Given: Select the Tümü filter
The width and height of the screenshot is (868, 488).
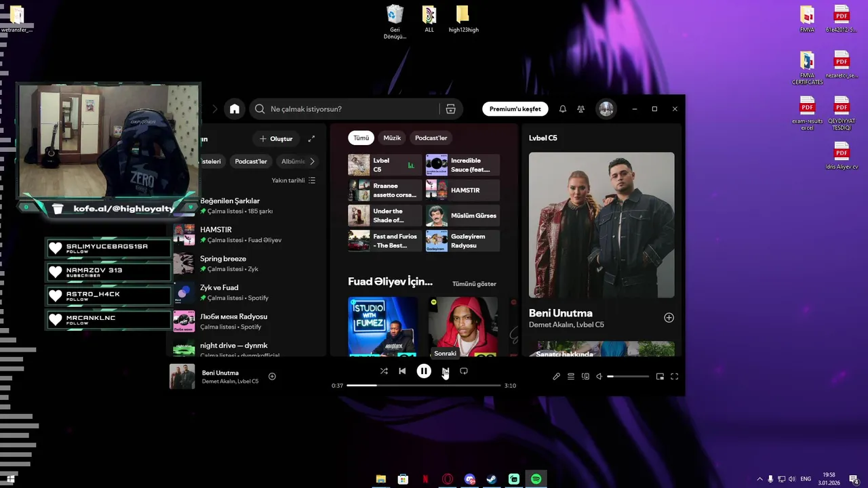Looking at the screenshot, I should (361, 138).
